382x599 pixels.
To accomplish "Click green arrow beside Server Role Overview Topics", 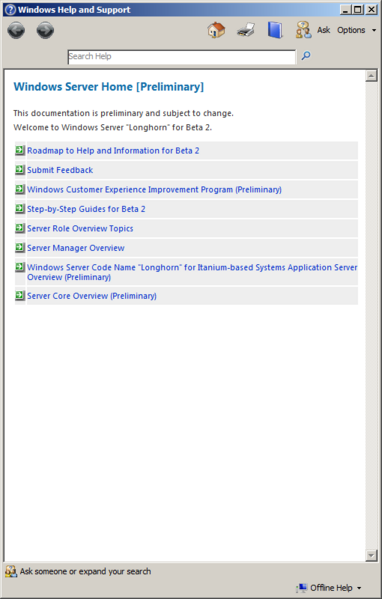I will point(20,228).
